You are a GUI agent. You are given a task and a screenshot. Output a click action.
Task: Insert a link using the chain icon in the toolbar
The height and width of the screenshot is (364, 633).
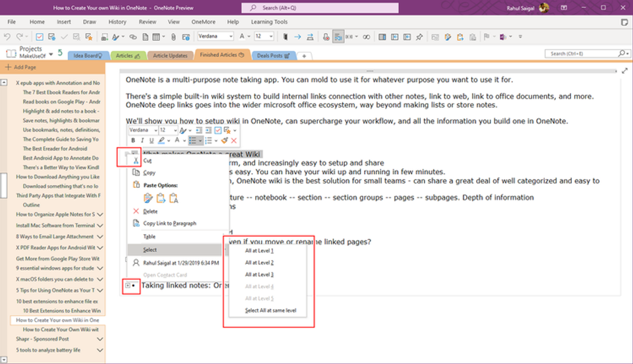pos(133,37)
